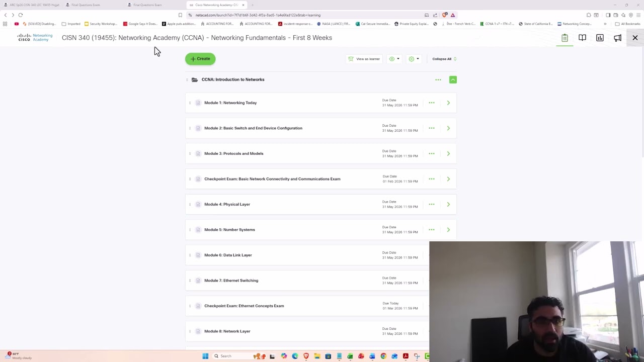Click the Cisco Networking Academy logo
The image size is (644, 362).
35,38
